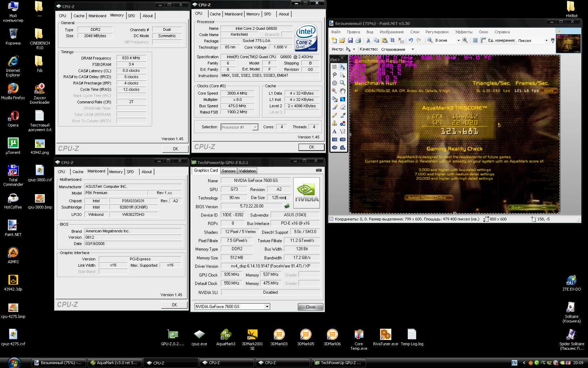The image size is (588, 368).
Task: Open the Windows Start orb
Action: point(14,362)
